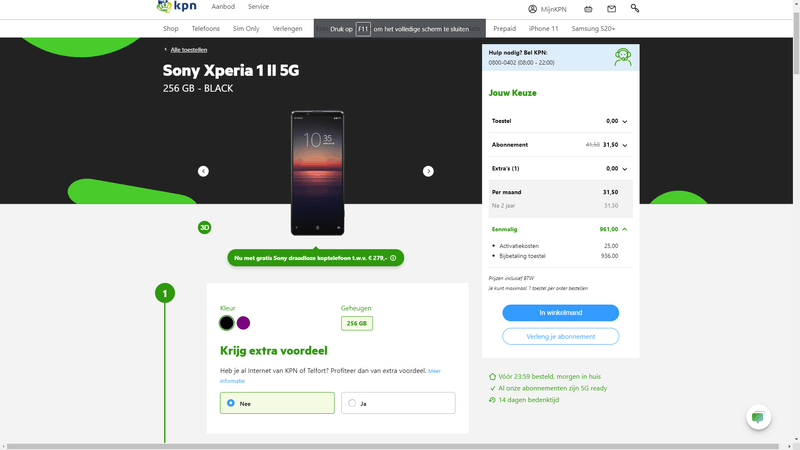Open the shopping basket icon

click(x=588, y=9)
